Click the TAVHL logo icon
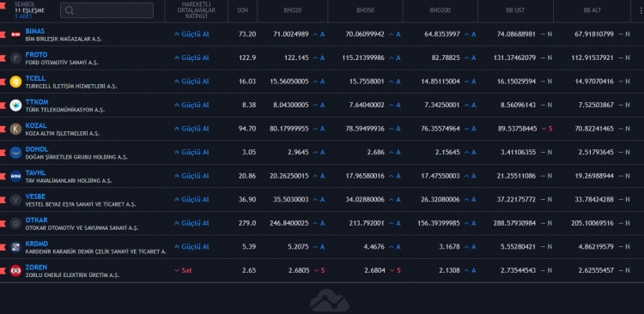644x314 pixels. click(x=15, y=176)
